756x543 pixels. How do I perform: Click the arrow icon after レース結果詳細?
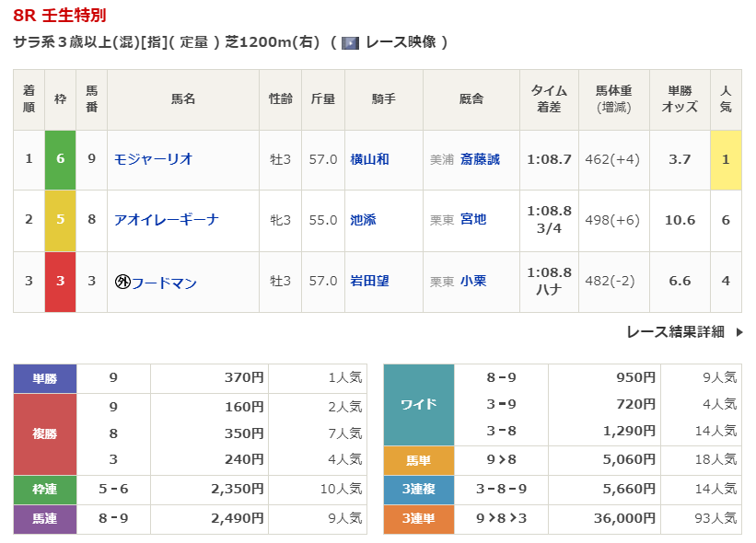coord(739,332)
